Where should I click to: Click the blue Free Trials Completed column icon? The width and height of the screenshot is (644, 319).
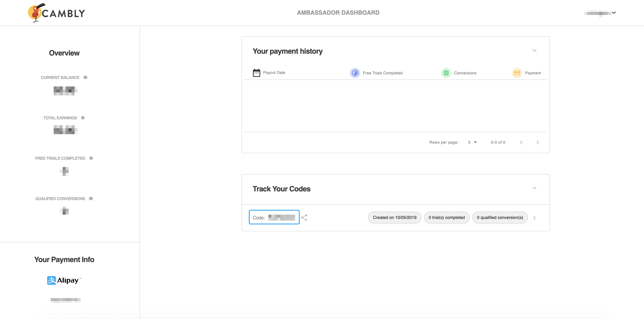click(355, 73)
